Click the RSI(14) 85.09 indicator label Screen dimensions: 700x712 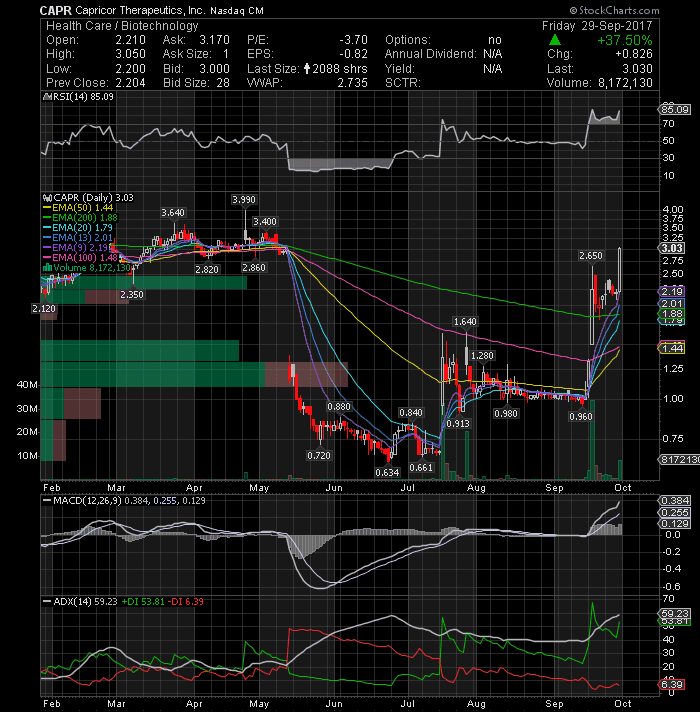click(84, 97)
